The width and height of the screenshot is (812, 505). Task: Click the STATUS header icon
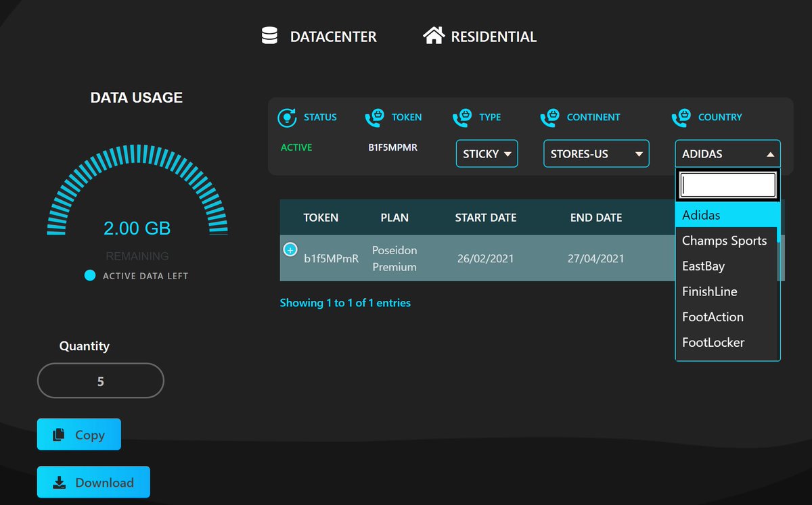[288, 117]
